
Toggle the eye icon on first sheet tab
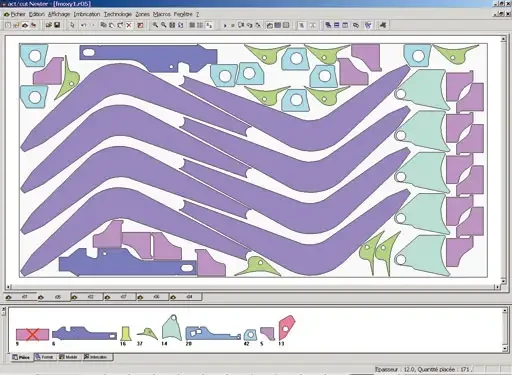pyautogui.click(x=9, y=297)
